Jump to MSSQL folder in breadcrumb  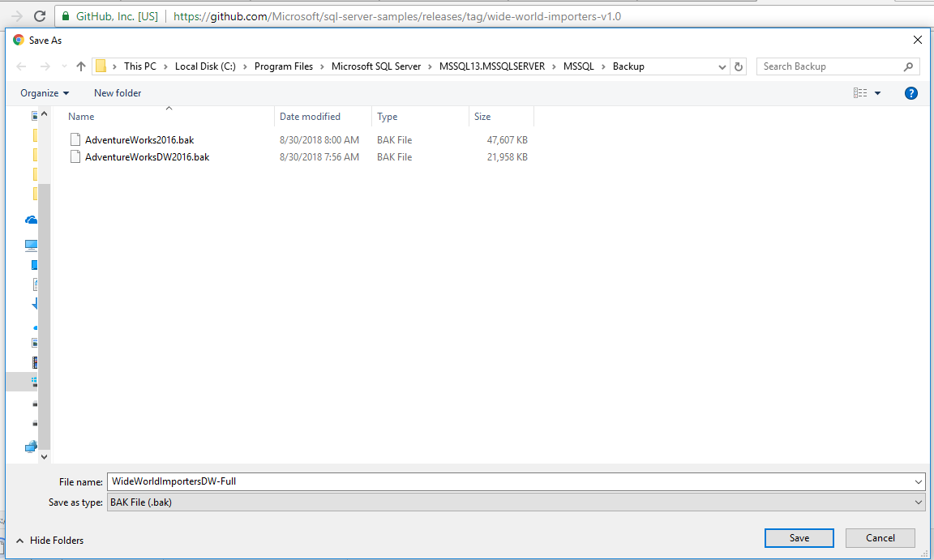click(x=578, y=66)
